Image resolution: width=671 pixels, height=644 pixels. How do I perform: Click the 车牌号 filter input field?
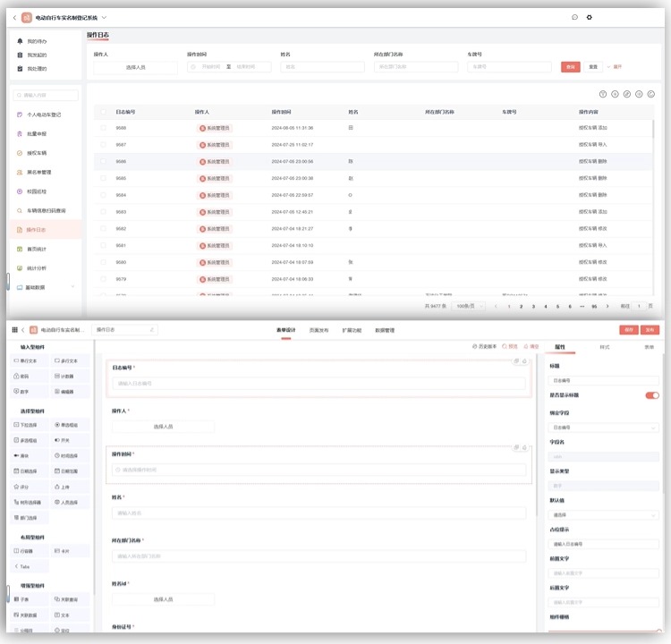(x=508, y=66)
